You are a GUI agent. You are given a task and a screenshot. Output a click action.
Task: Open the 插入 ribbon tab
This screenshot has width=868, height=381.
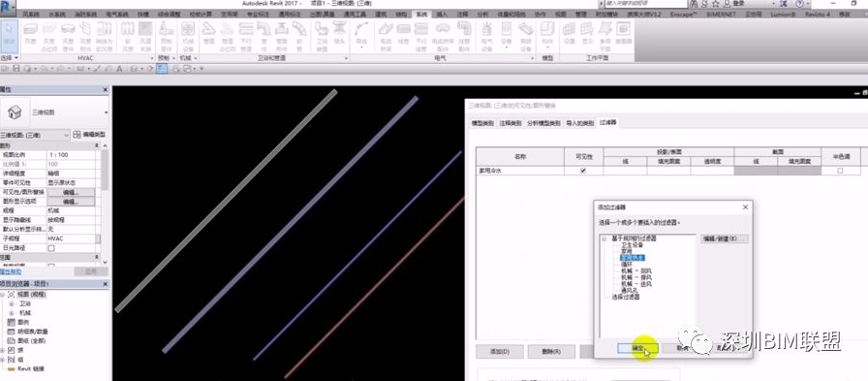443,14
